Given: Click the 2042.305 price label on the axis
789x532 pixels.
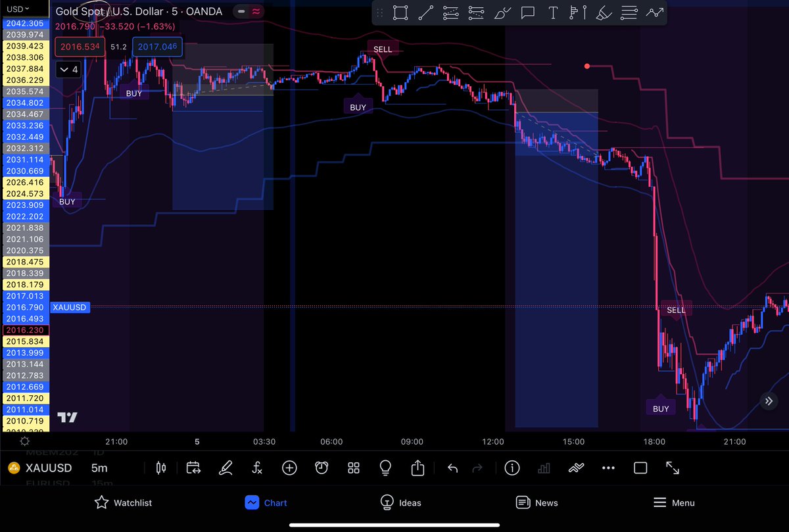Looking at the screenshot, I should [25, 23].
